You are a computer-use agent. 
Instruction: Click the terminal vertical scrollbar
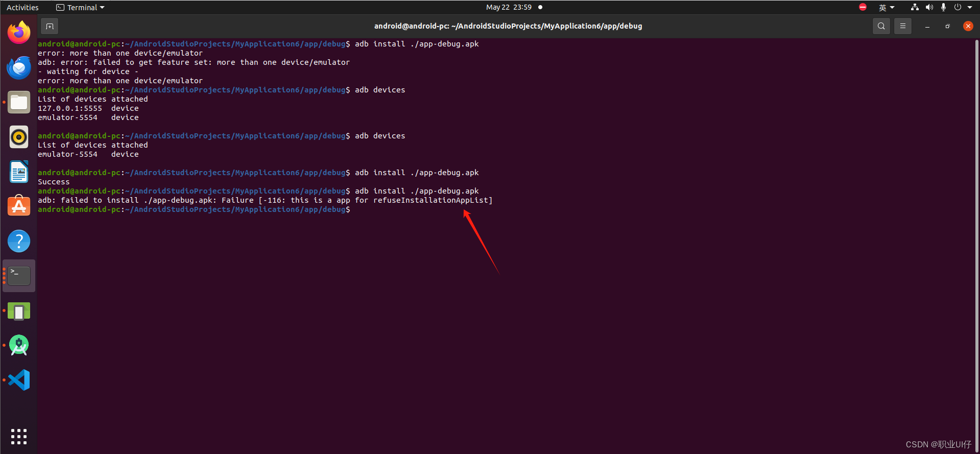coord(977,245)
